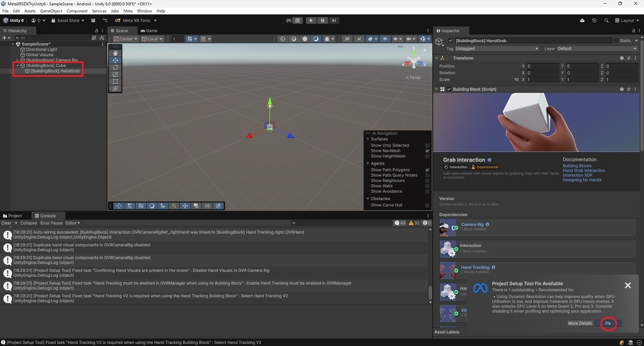644x346 pixels.
Task: Toggle Show Carve Hull checkbox
Action: coord(427,205)
